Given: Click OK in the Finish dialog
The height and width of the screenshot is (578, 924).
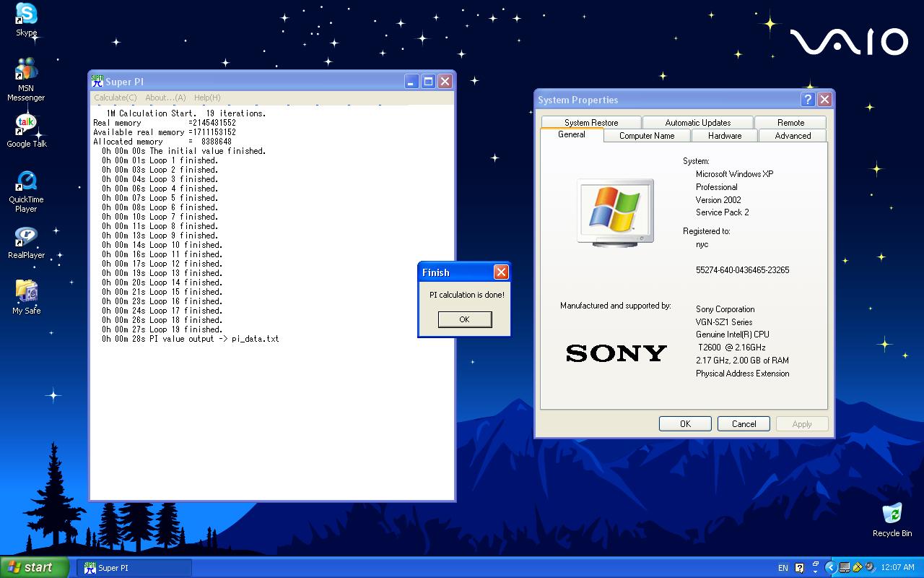Looking at the screenshot, I should click(x=464, y=319).
